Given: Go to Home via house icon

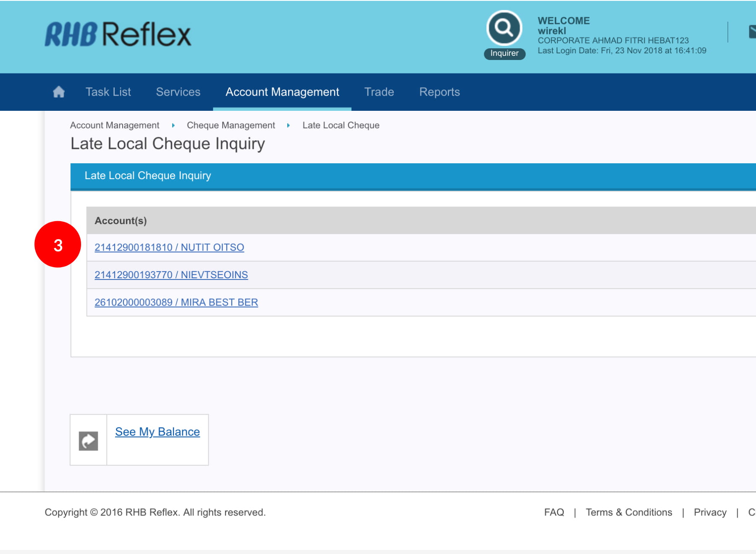Looking at the screenshot, I should (59, 92).
